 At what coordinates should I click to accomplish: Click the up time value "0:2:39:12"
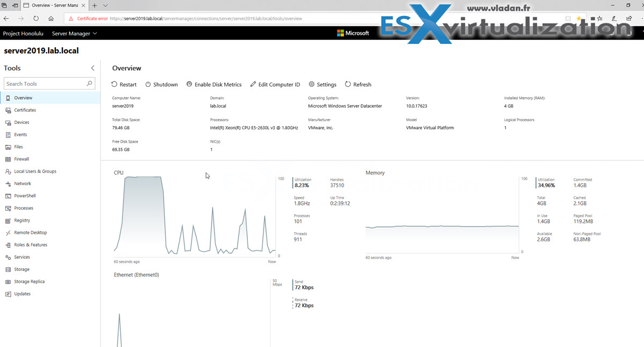(340, 204)
